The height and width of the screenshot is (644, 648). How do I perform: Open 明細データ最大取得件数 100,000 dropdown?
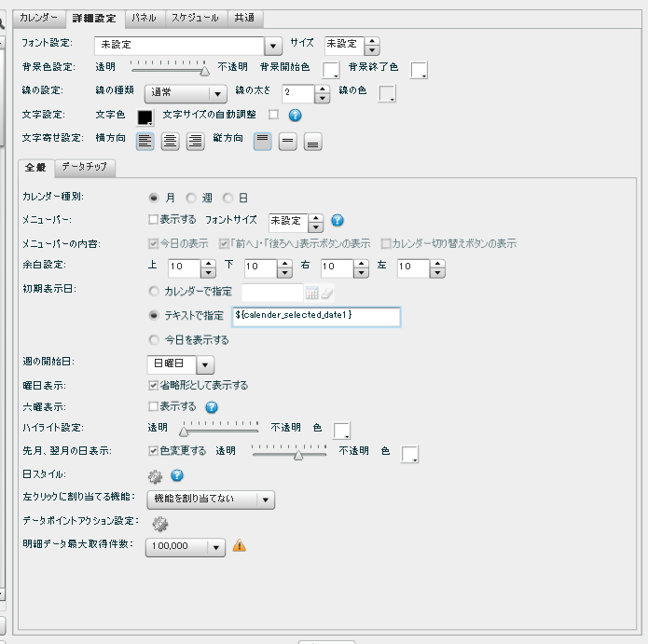point(186,547)
